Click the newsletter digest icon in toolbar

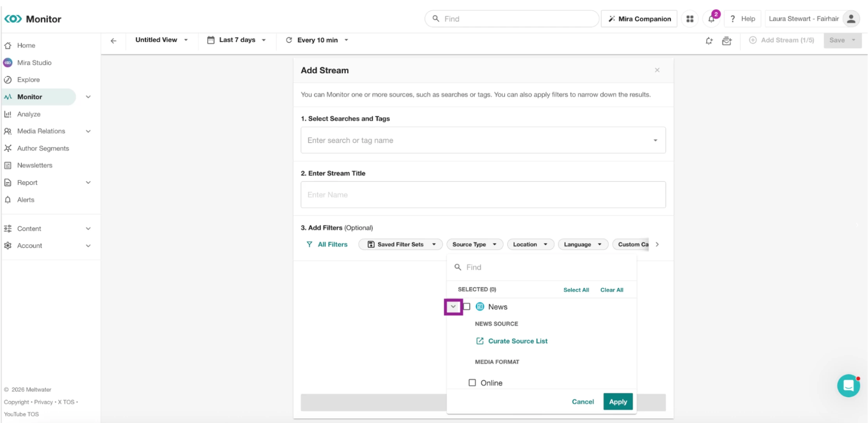click(x=727, y=41)
